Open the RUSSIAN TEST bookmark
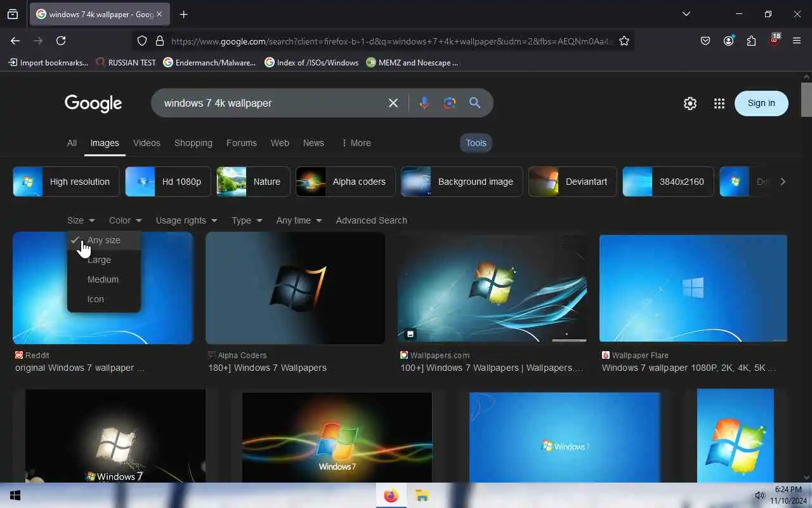The width and height of the screenshot is (812, 508). coord(126,62)
